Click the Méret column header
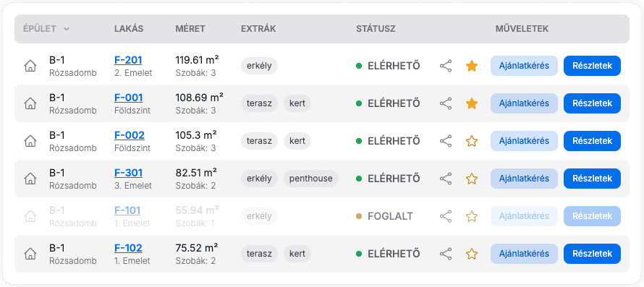The width and height of the screenshot is (644, 287). click(190, 29)
